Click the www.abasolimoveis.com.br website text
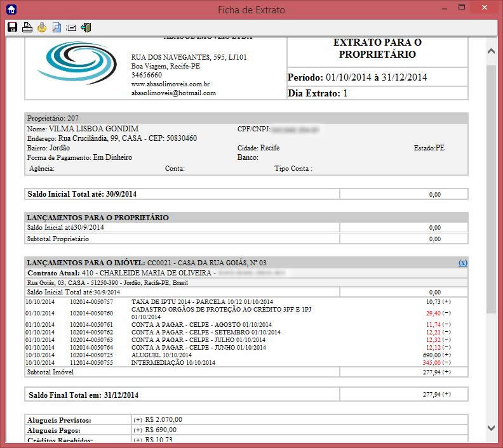503x448 pixels. click(x=170, y=84)
